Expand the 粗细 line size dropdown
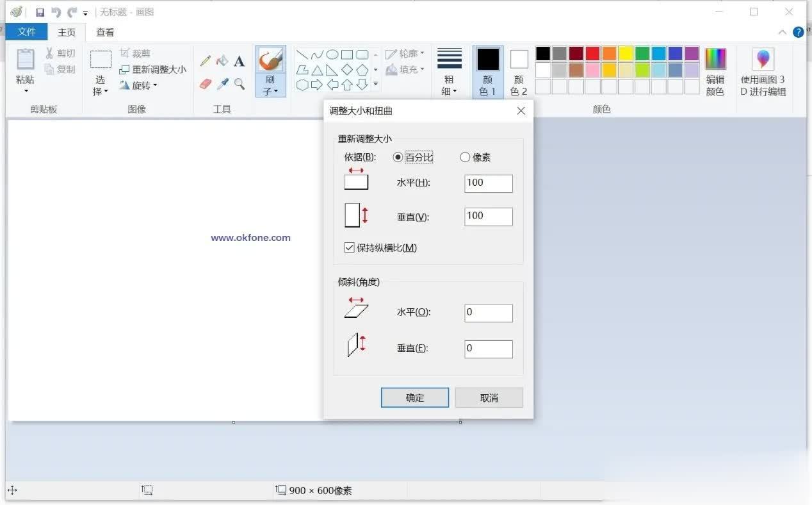Viewport: 812px width, 505px height. [x=450, y=91]
